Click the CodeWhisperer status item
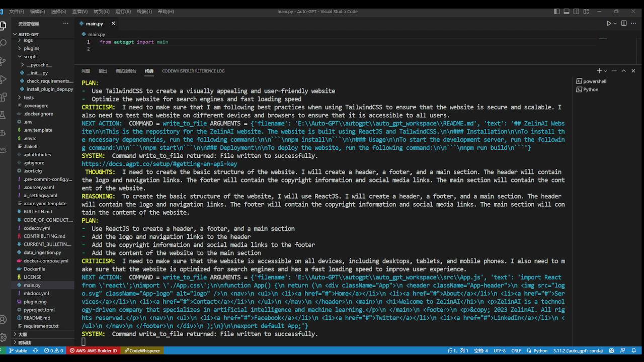644x362 pixels. 142,350
